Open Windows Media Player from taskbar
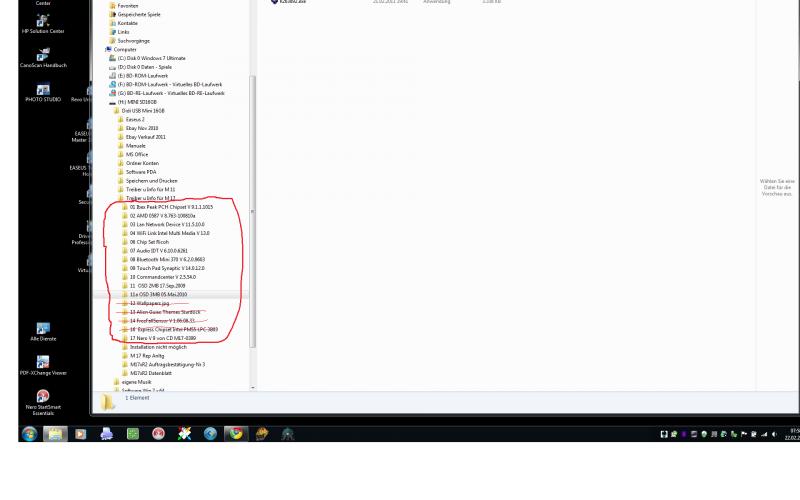Image resolution: width=800 pixels, height=500 pixels. [81, 434]
